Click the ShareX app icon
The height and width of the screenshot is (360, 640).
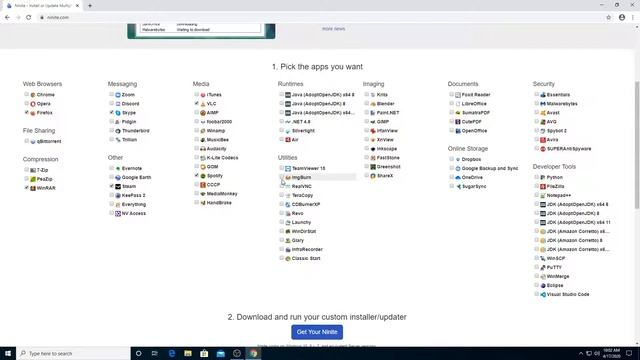[373, 176]
